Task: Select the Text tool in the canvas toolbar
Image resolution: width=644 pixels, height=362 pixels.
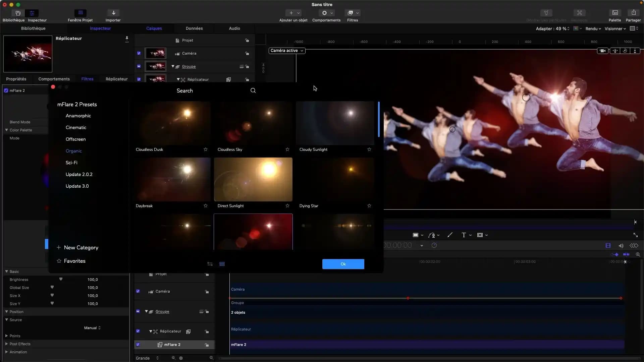Action: [465, 235]
